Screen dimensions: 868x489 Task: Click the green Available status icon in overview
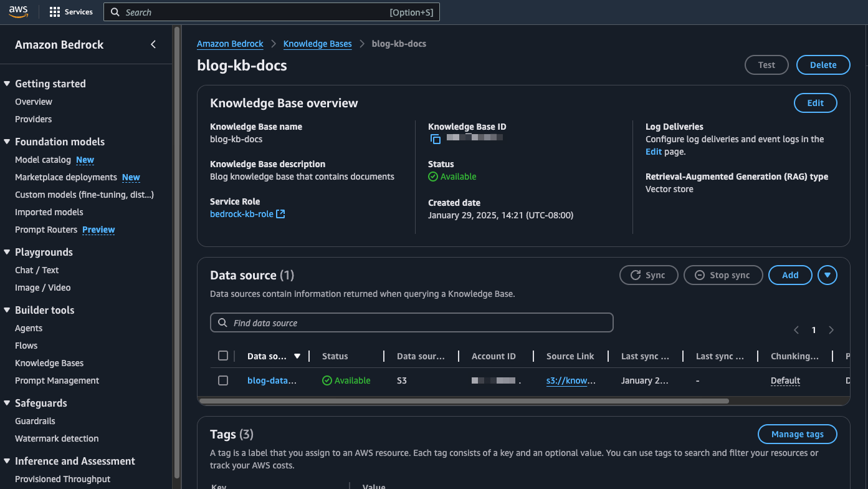(x=433, y=177)
